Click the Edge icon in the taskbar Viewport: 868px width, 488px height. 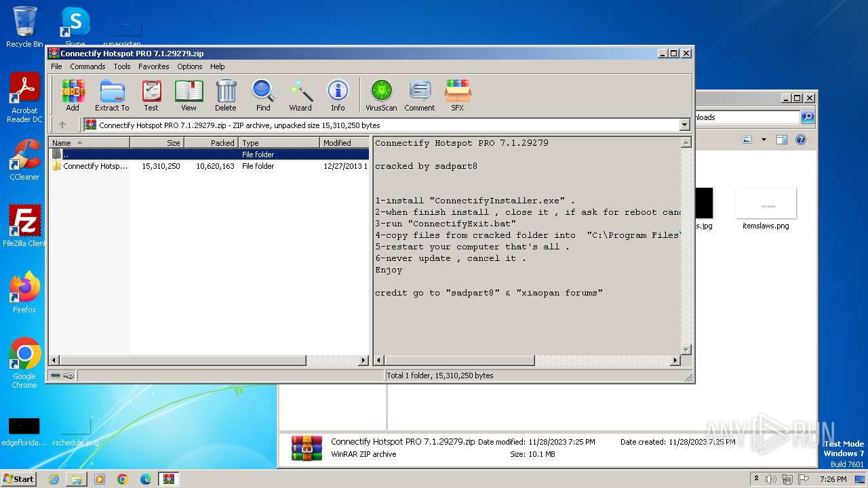click(x=146, y=479)
